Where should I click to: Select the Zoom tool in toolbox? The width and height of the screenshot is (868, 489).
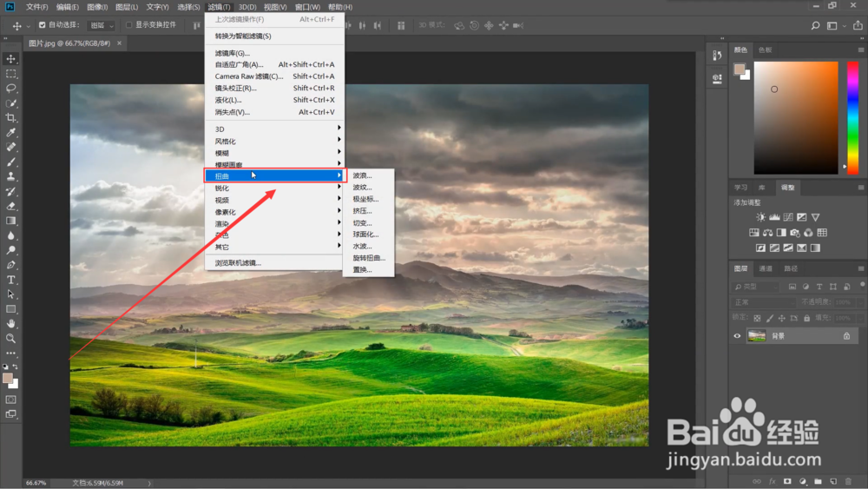[10, 339]
